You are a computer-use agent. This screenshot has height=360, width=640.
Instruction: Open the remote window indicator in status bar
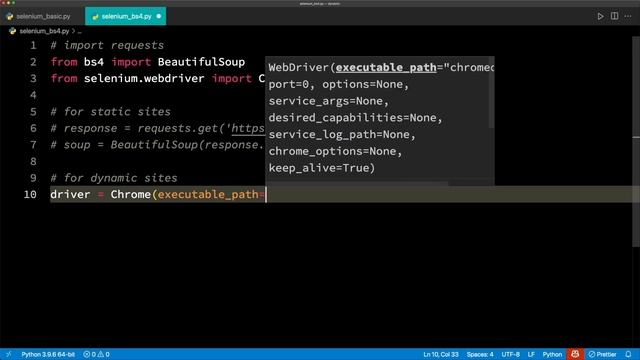click(8, 354)
